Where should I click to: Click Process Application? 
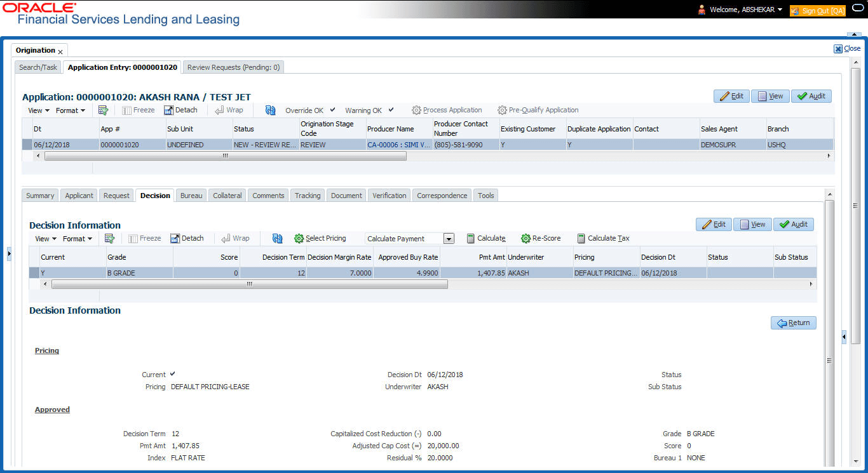coord(447,110)
